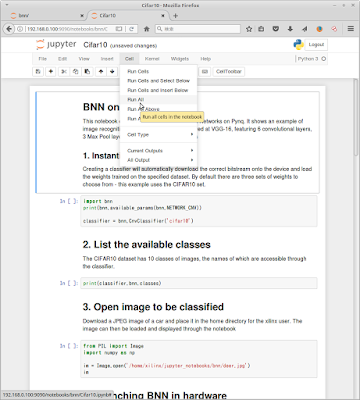Open the Firefox hamburger menu
Image resolution: width=360 pixels, height=400 pixels.
click(x=351, y=29)
